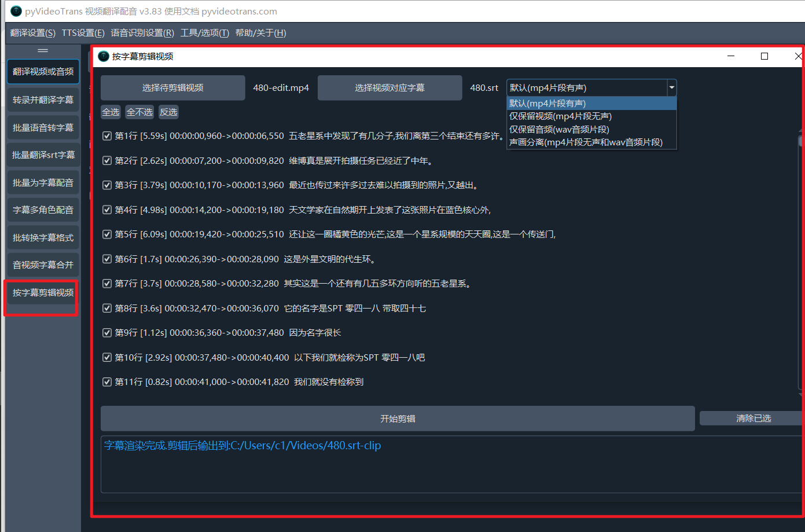This screenshot has width=805, height=532.
Task: Click 反选 to invert selection
Action: click(x=168, y=112)
